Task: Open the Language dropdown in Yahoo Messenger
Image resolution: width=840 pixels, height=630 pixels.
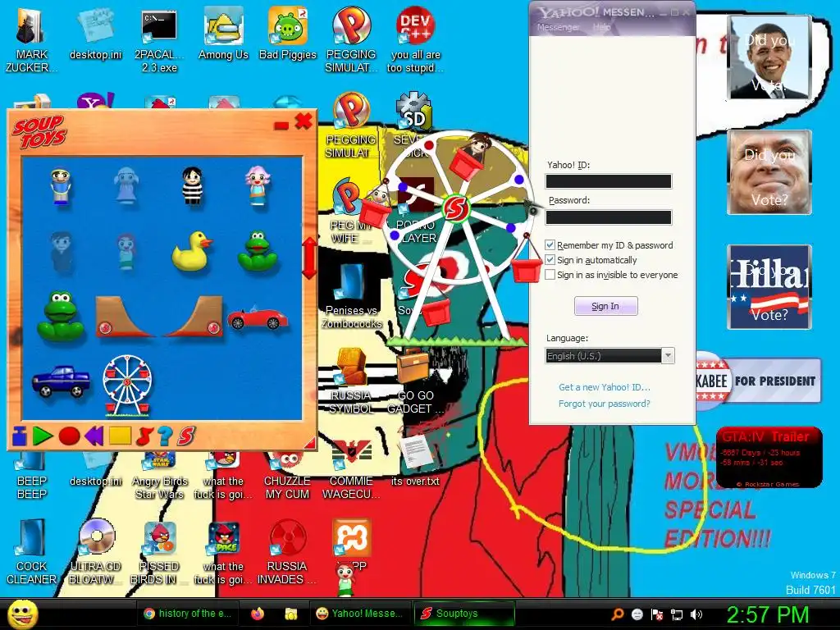Action: [668, 356]
